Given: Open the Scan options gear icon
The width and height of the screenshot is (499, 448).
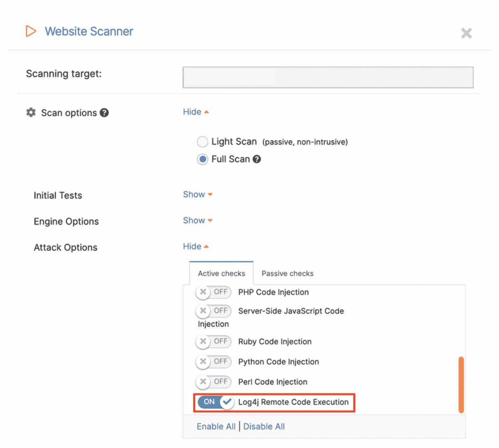Looking at the screenshot, I should [30, 112].
